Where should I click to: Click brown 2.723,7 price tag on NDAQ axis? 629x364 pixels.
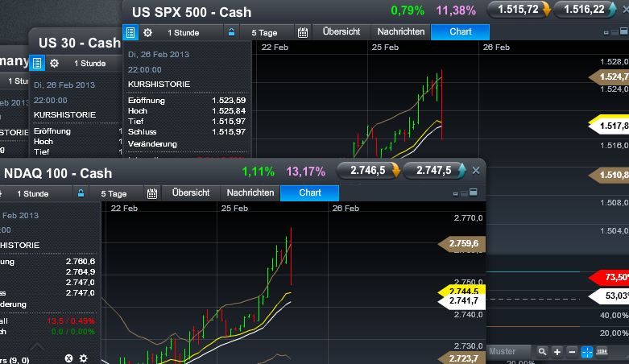[461, 358]
